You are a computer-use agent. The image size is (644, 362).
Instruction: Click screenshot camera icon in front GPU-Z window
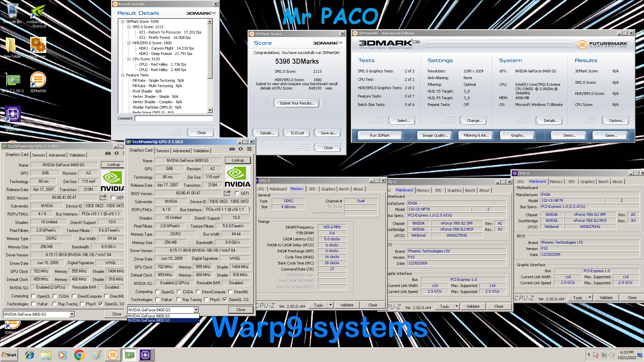pyautogui.click(x=232, y=149)
